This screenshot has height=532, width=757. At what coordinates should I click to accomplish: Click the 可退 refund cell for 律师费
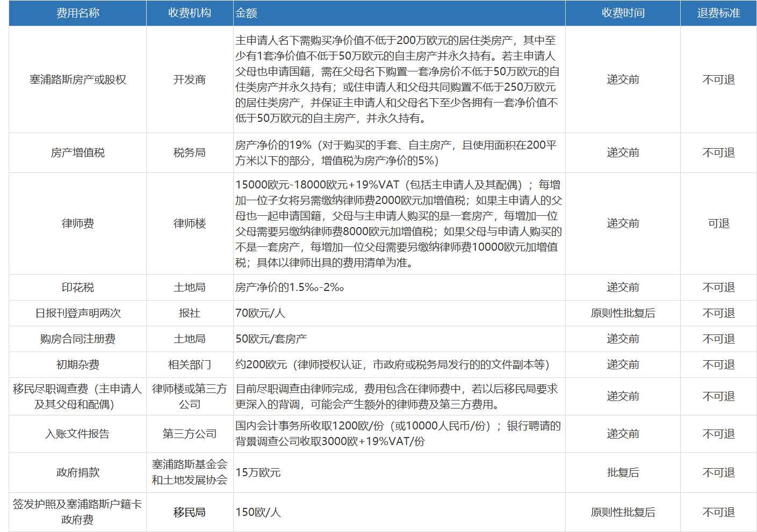718,223
